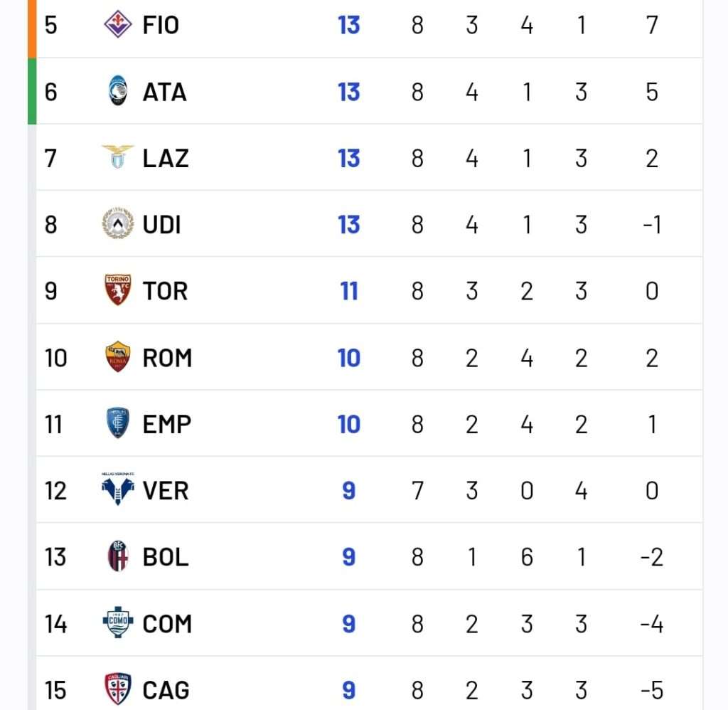Viewport: 728px width, 710px height.
Task: Open the ATA team link
Action: tap(164, 92)
